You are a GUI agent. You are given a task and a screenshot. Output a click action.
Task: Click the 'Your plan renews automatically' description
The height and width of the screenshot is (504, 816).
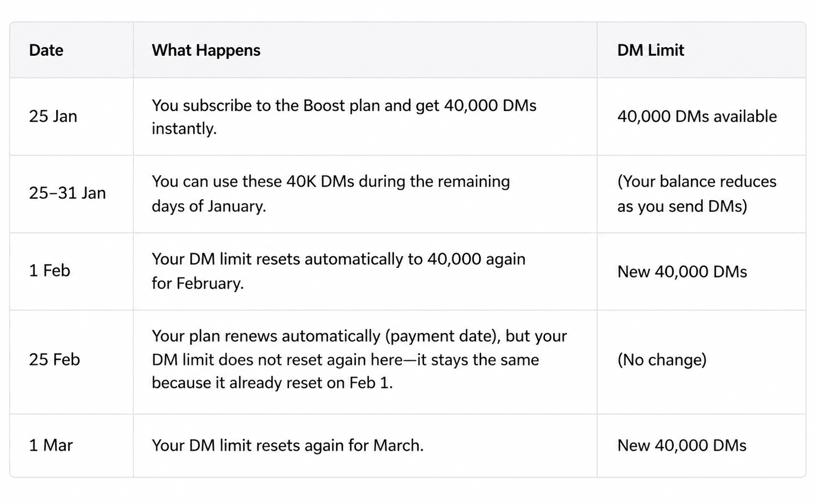(x=359, y=359)
